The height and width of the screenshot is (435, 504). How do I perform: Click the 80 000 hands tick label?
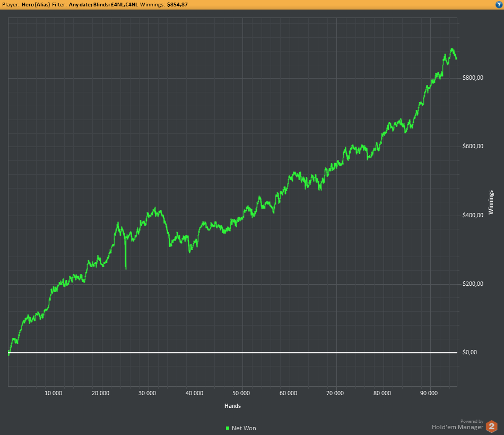click(382, 393)
